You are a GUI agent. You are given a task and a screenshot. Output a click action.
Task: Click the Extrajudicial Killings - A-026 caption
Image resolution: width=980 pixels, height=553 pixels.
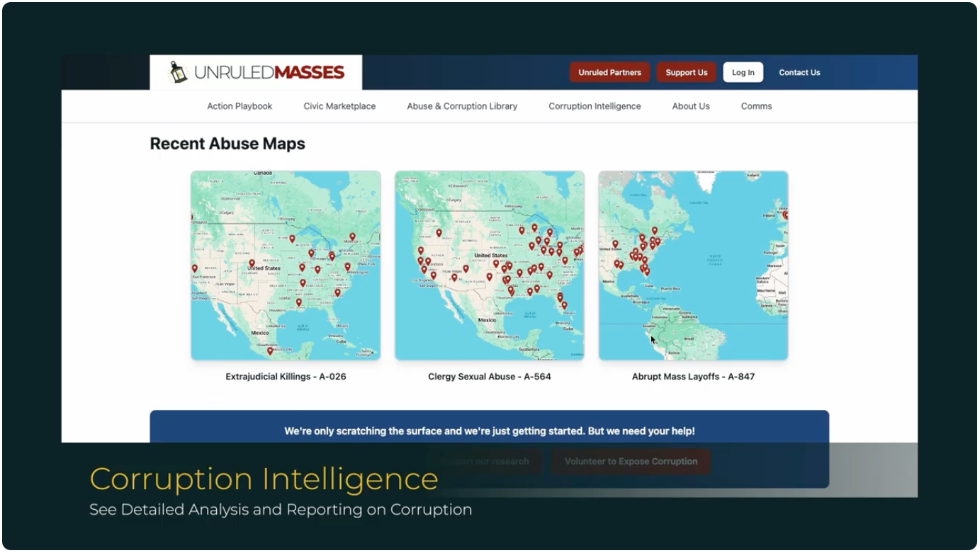[x=286, y=377]
